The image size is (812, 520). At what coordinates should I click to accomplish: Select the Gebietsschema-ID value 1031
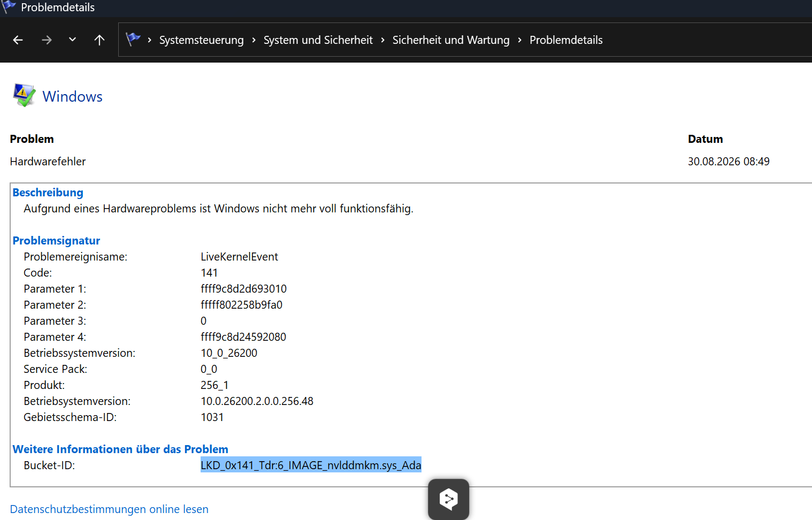point(212,417)
